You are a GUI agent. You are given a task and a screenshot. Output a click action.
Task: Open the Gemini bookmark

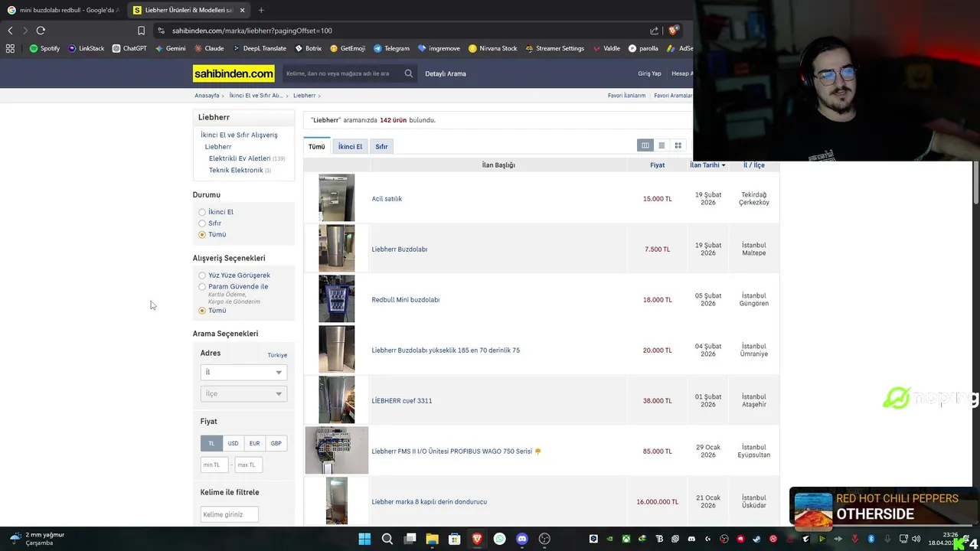tap(170, 48)
